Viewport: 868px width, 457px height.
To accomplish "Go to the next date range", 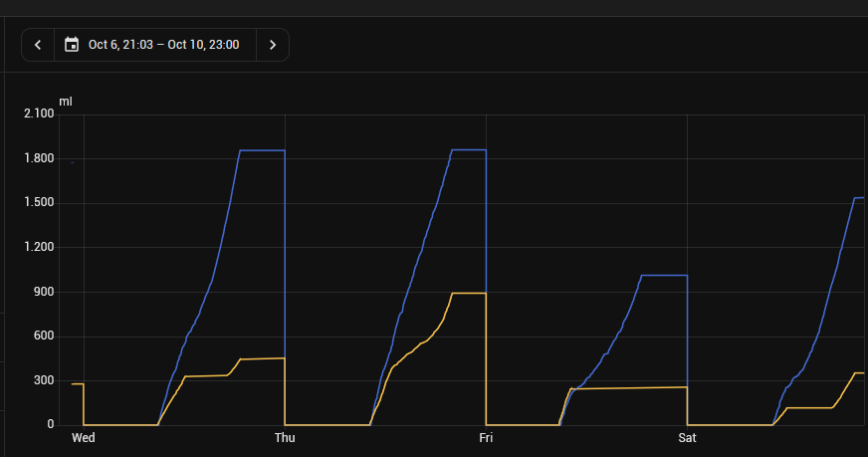I will pos(273,45).
